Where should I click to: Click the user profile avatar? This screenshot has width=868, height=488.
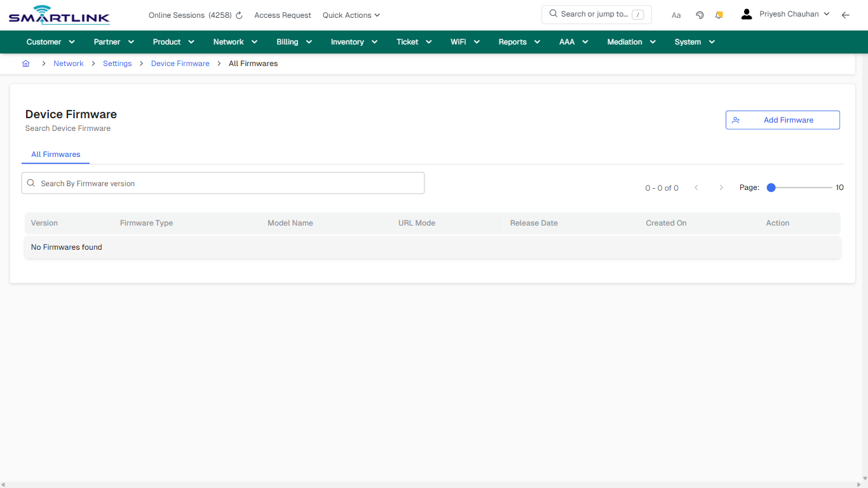pyautogui.click(x=746, y=13)
